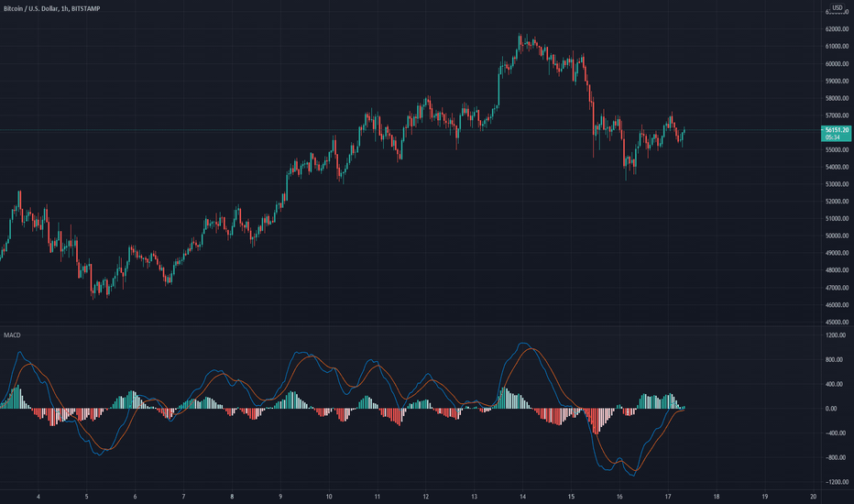Click the current price label 56151.20
Screen dimensions: 854x504
836,130
